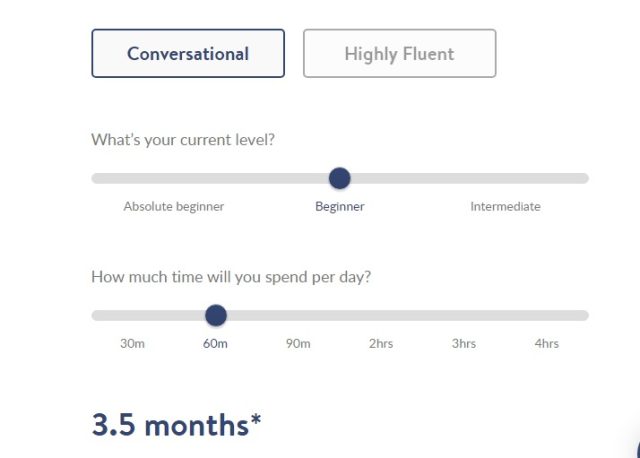
Task: Click time slider track above 4hrs
Action: tap(547, 316)
